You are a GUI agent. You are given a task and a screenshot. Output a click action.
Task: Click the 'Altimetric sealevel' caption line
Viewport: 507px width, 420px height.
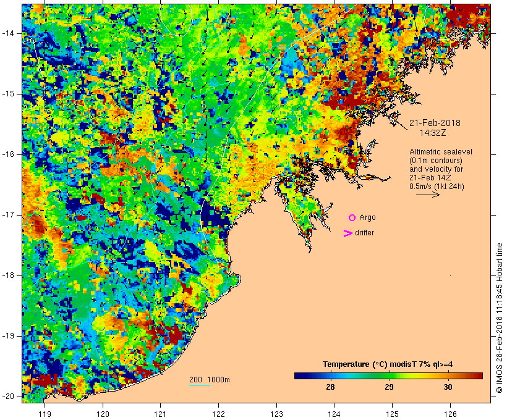[x=441, y=152]
